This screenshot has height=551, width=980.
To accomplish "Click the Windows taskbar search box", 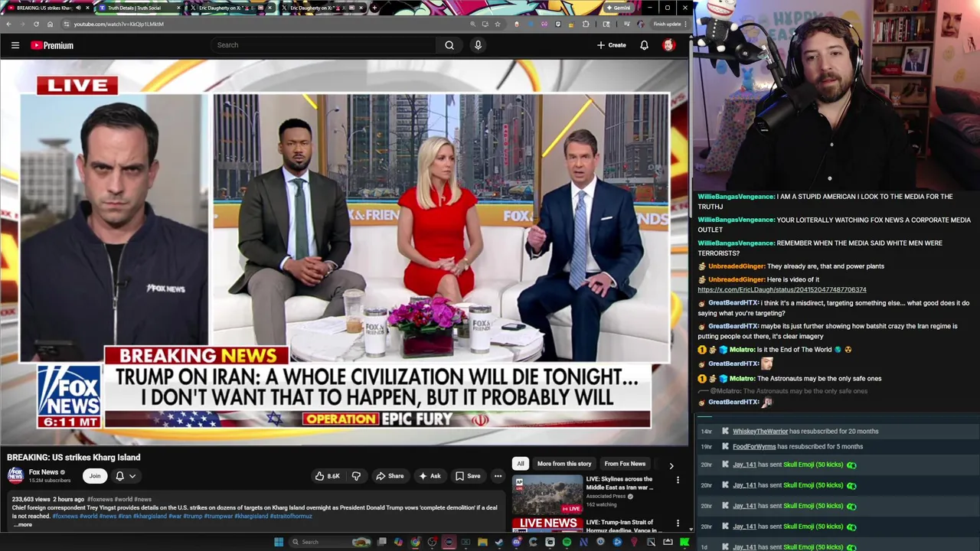I will coord(330,542).
